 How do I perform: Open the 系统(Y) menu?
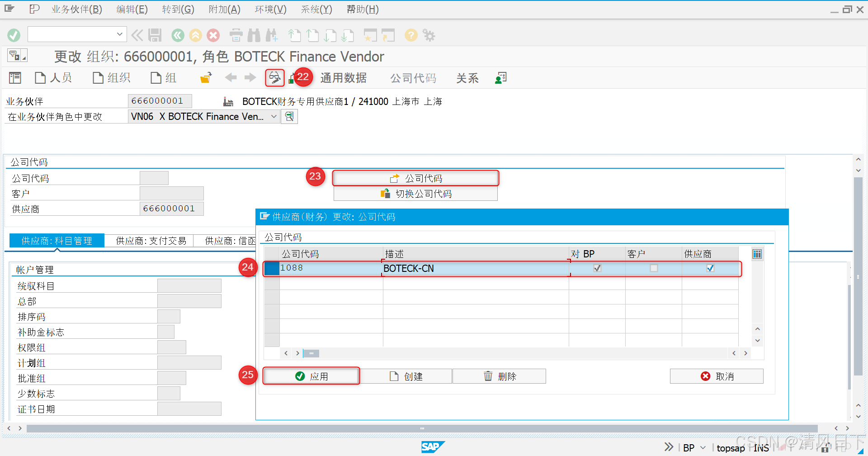coord(316,9)
